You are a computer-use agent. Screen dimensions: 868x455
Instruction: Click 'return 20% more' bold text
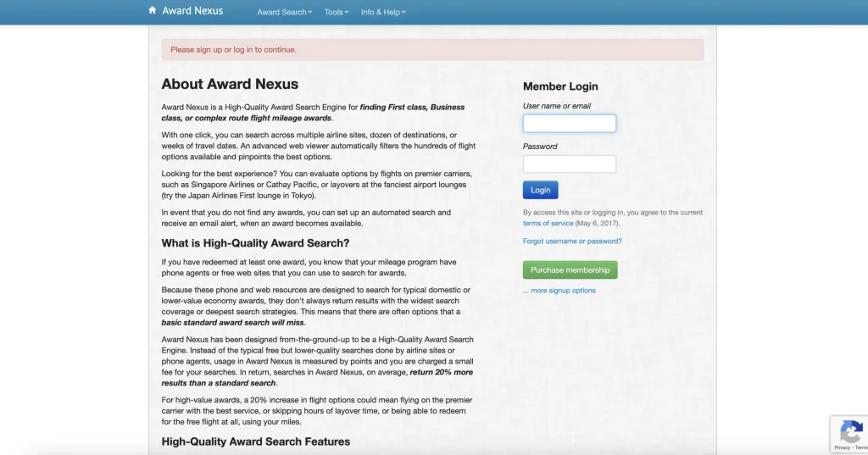click(x=441, y=373)
